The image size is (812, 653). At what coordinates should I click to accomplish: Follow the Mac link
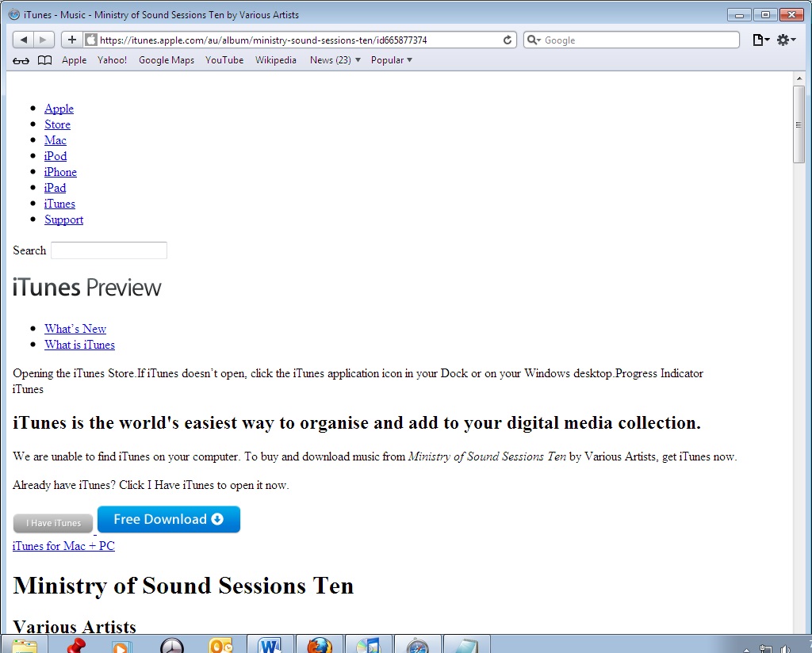(x=56, y=140)
